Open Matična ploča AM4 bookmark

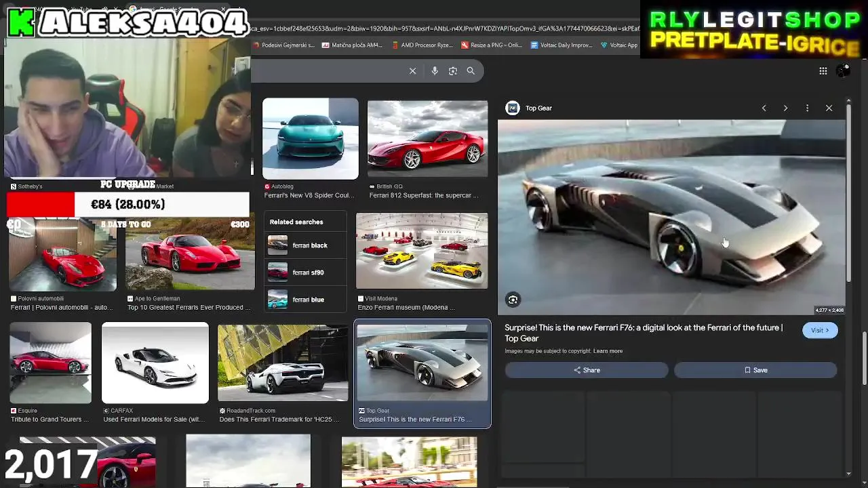(352, 45)
